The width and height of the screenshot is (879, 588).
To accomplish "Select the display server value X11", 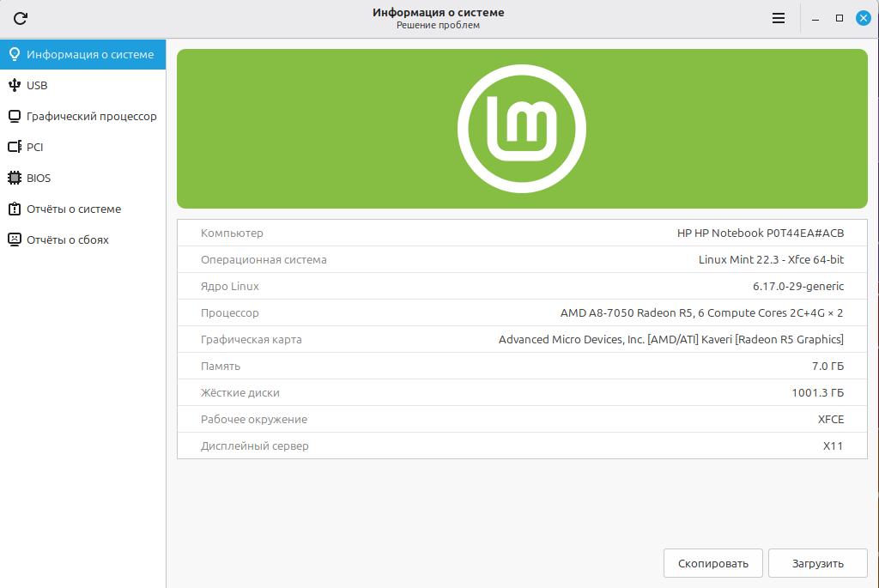I will tap(833, 446).
